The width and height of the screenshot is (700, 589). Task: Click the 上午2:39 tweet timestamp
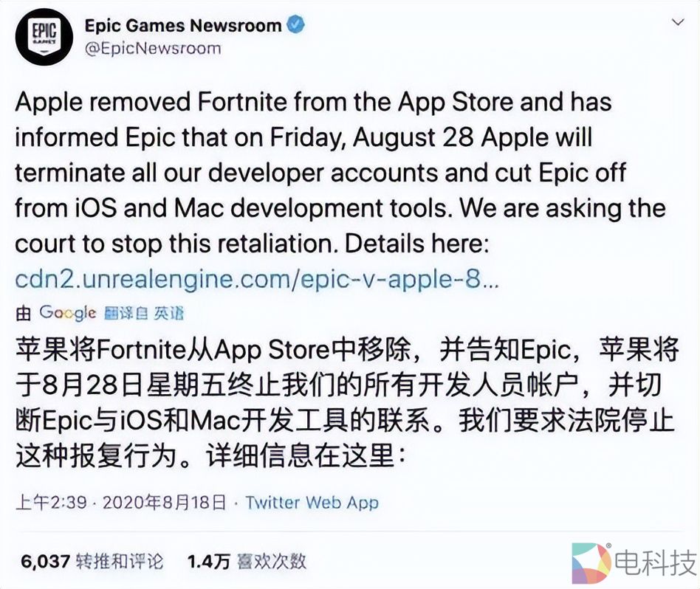[51, 503]
